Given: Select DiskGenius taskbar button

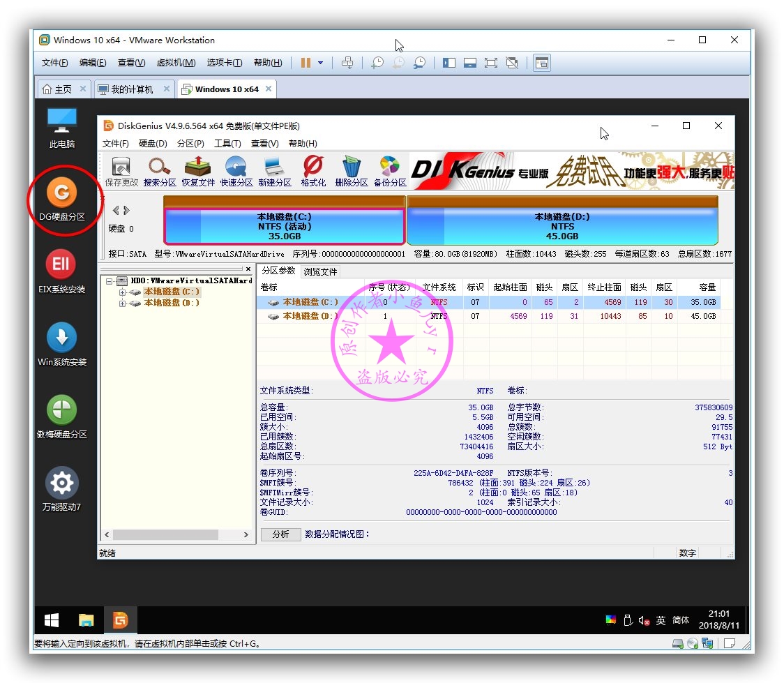Looking at the screenshot, I should click(x=120, y=620).
